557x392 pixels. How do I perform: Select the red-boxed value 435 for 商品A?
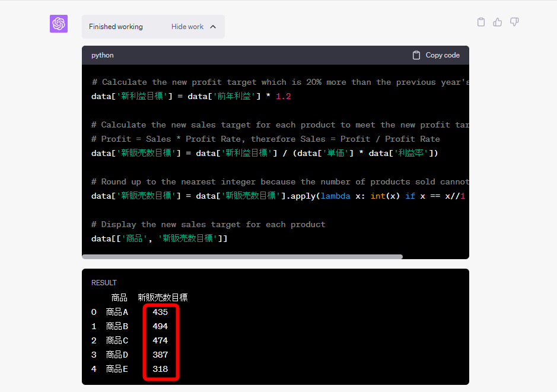pyautogui.click(x=160, y=311)
